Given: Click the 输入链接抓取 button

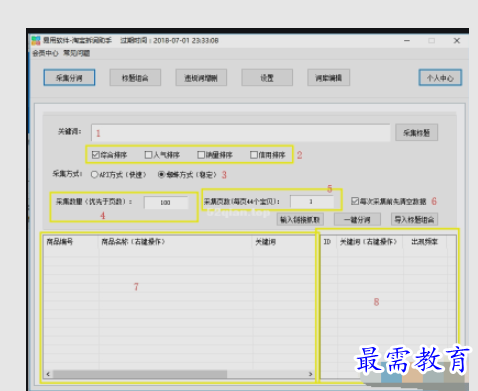Looking at the screenshot, I should click(x=300, y=220).
